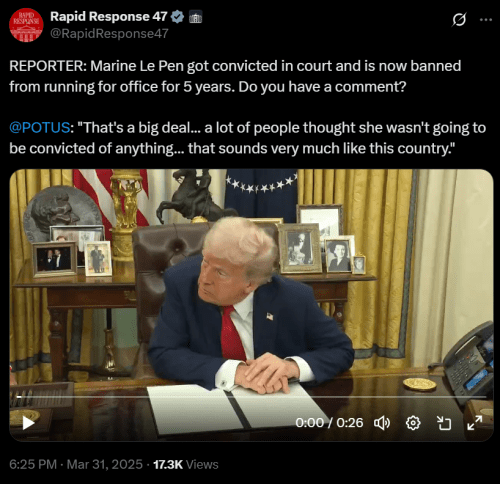The image size is (500, 484).
Task: Click the blue verified checkmark badge
Action: 177,17
